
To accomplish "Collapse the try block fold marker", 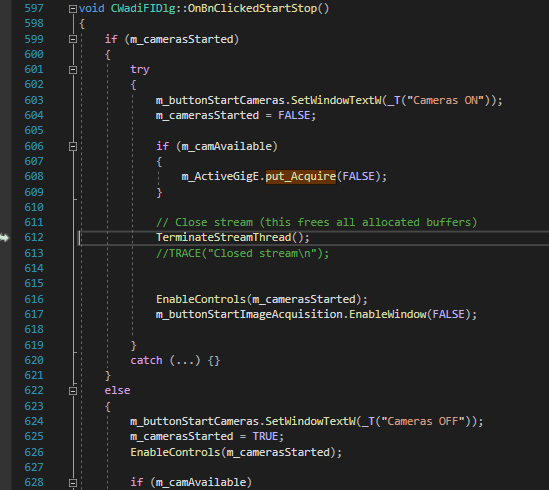I will tap(72, 70).
